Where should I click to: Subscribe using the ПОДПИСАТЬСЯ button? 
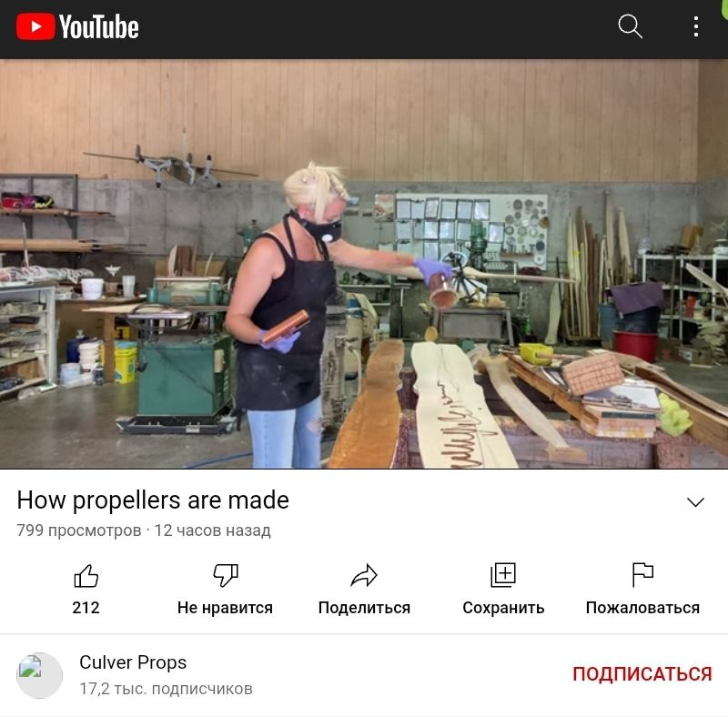click(x=642, y=674)
